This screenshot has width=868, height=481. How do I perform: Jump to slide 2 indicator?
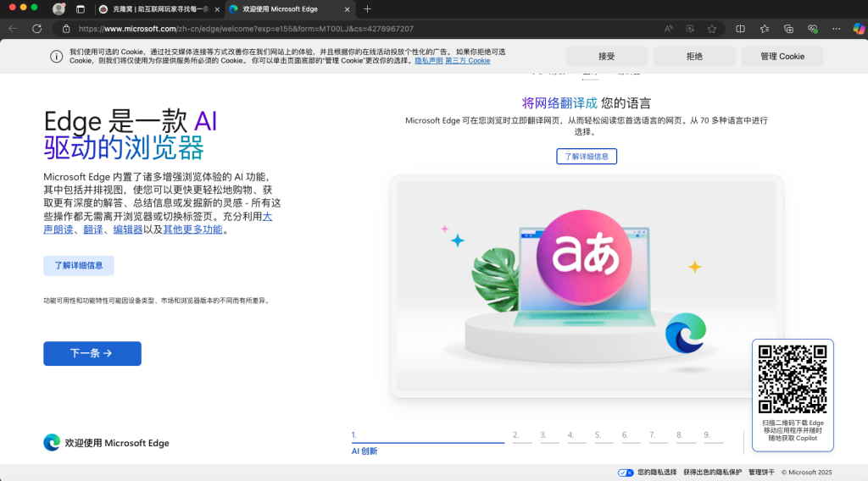pyautogui.click(x=522, y=436)
